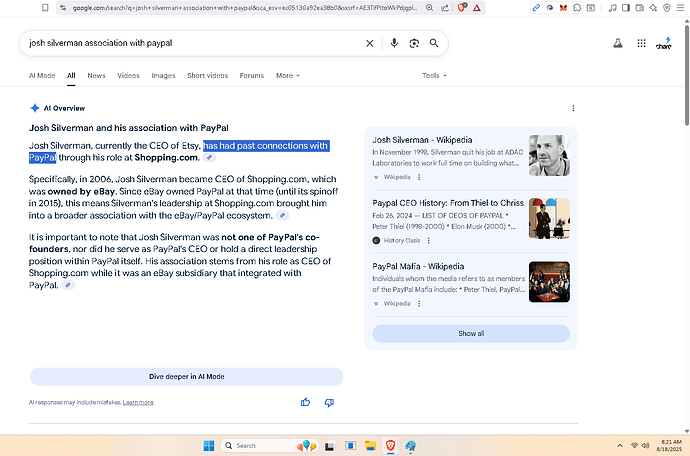Click the bookmark icon beside the address bar
Image resolution: width=690 pixels, height=456 pixels.
[45, 7]
